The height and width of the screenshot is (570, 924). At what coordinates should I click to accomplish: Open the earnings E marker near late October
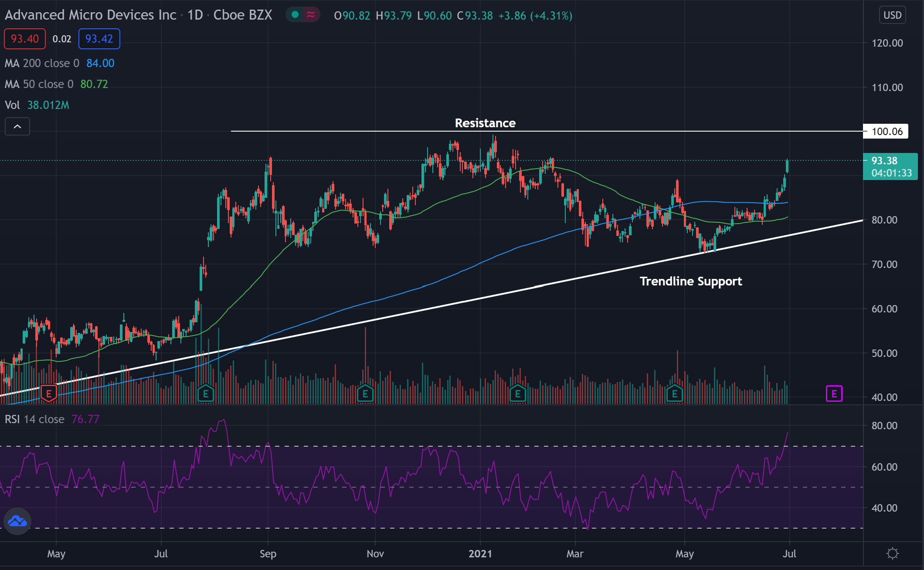[365, 394]
